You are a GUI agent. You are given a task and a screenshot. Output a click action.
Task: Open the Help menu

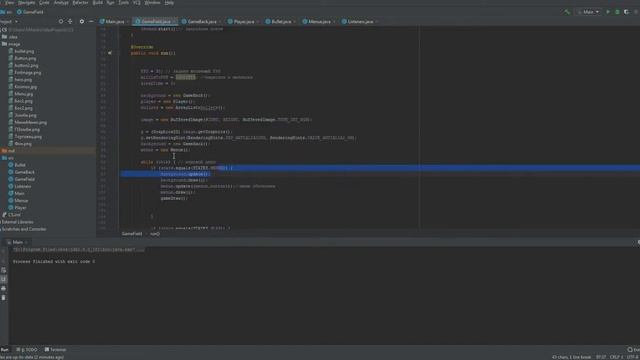click(x=169, y=2)
